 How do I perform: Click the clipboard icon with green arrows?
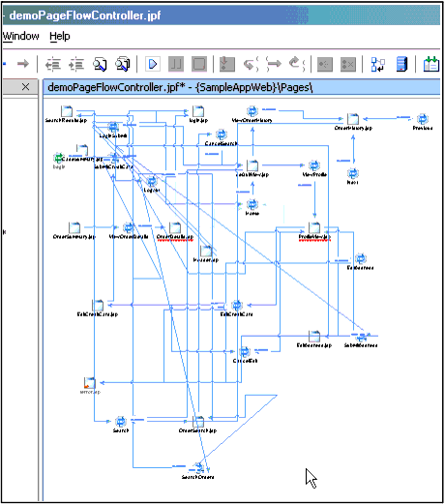click(431, 64)
